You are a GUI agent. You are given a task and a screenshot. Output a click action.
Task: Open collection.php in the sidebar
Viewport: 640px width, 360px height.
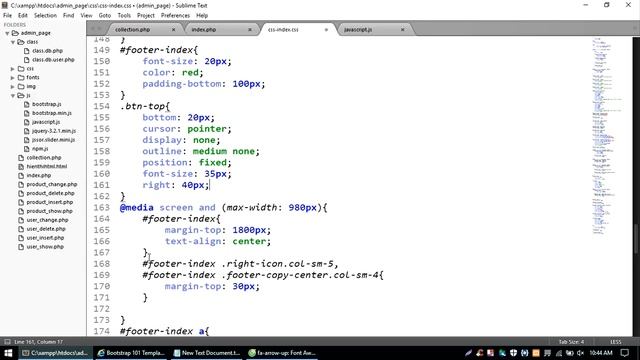(x=44, y=158)
